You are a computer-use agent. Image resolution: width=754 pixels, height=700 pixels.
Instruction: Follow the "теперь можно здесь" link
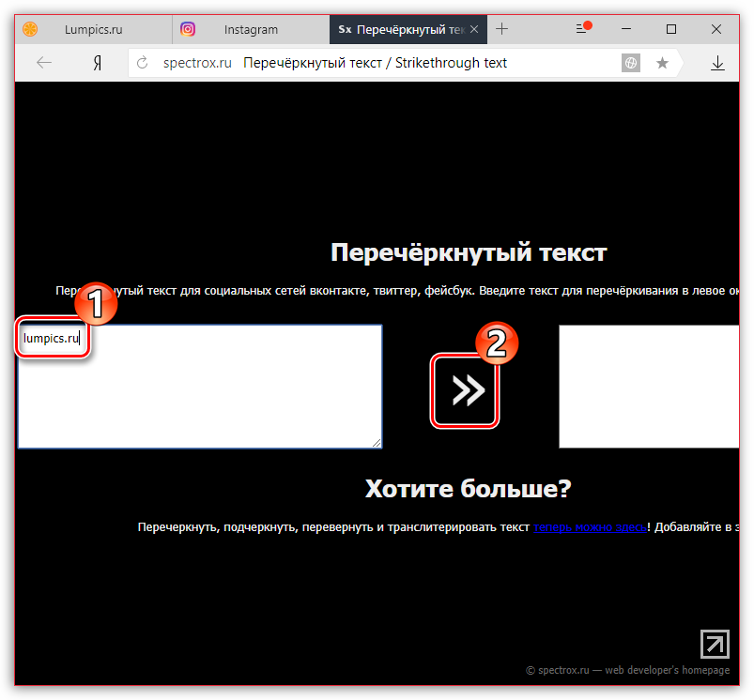pos(590,527)
